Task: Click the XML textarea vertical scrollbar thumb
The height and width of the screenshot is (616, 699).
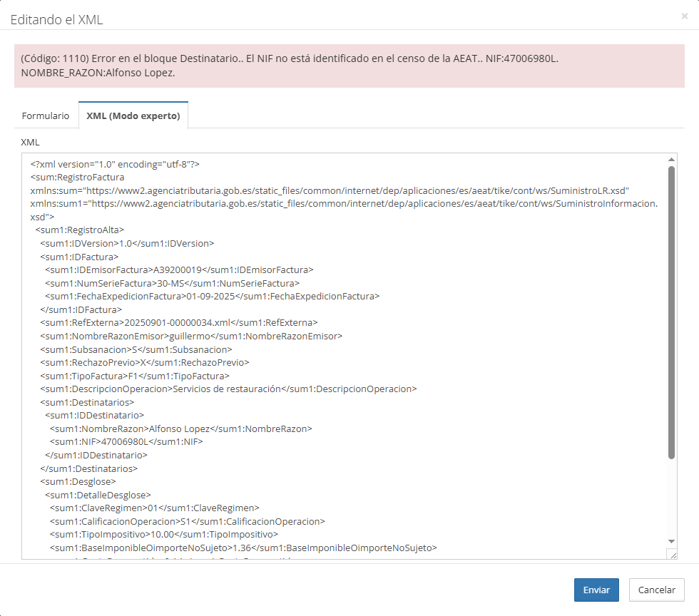Action: (x=671, y=312)
